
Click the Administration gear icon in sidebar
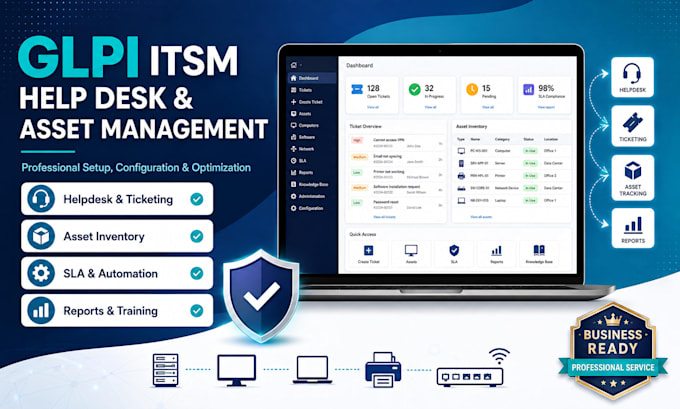click(294, 196)
